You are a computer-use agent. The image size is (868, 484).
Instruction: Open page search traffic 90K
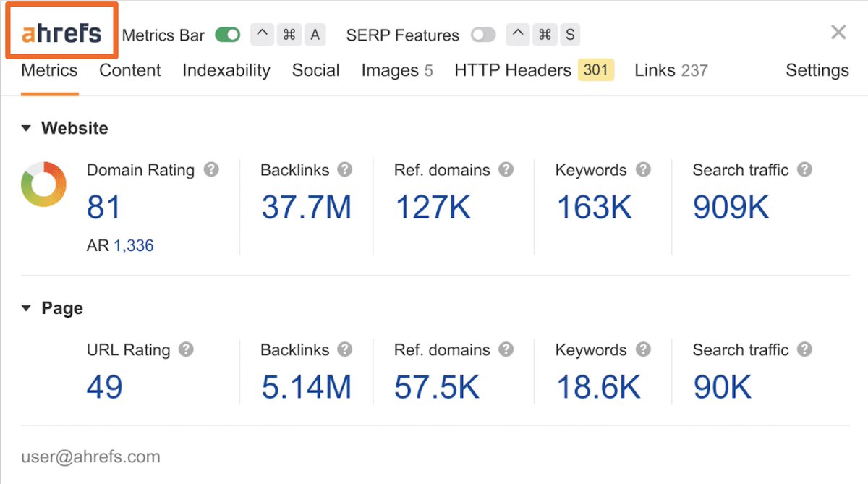point(722,388)
